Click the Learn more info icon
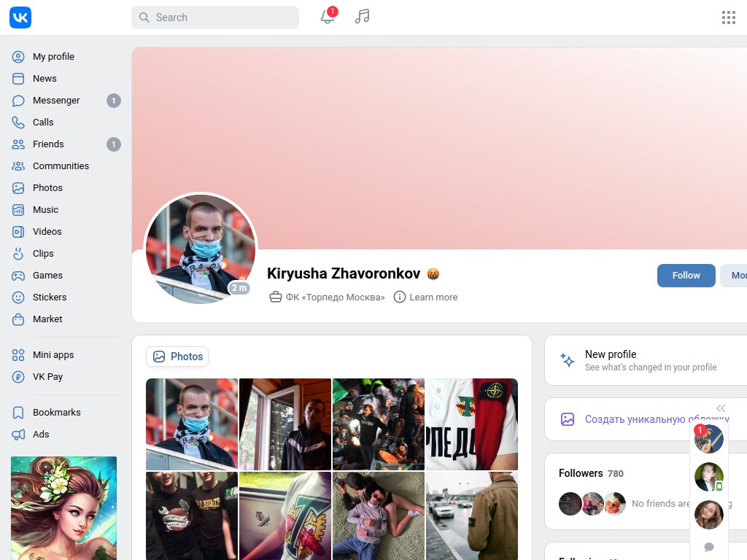This screenshot has height=560, width=747. click(400, 297)
